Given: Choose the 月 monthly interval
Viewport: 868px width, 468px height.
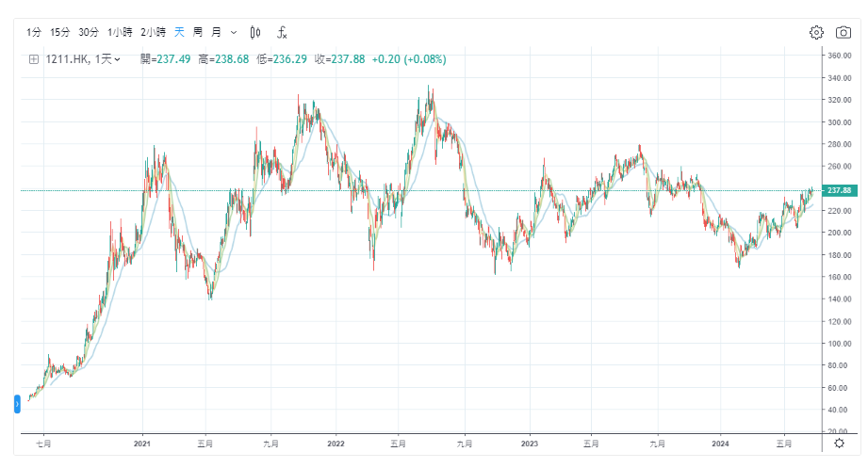Looking at the screenshot, I should click(x=216, y=32).
